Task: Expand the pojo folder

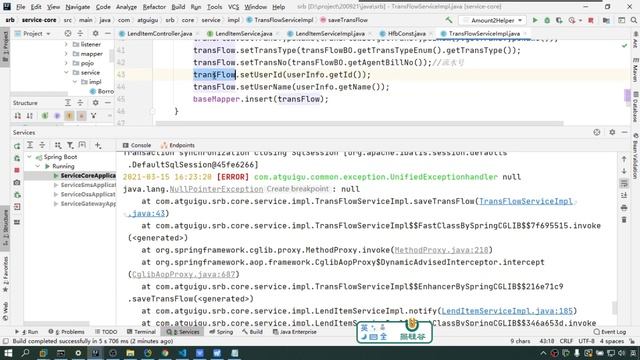Action: [66, 63]
